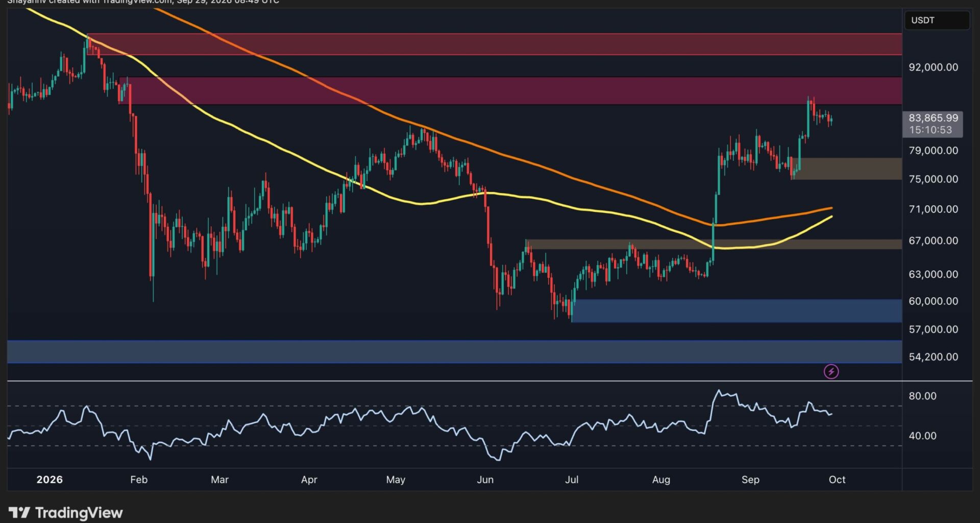Click the RSI 40.00 scale label
The image size is (980, 523).
922,436
